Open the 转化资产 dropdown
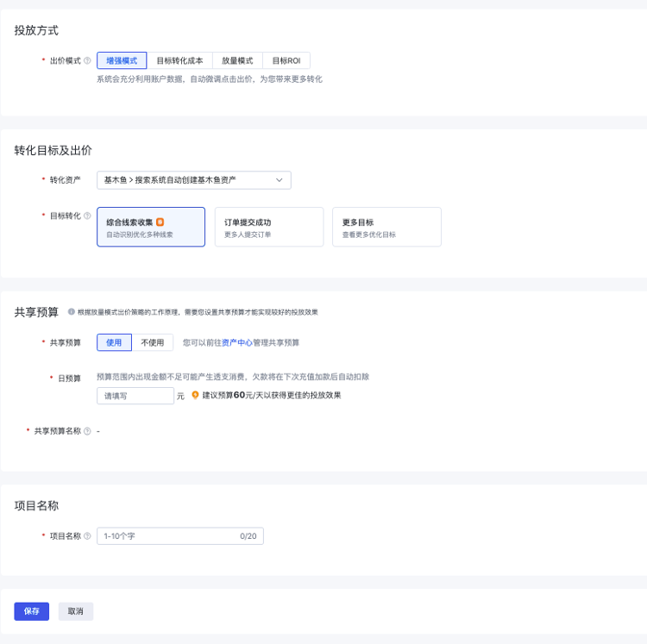This screenshot has height=644, width=647. [193, 180]
